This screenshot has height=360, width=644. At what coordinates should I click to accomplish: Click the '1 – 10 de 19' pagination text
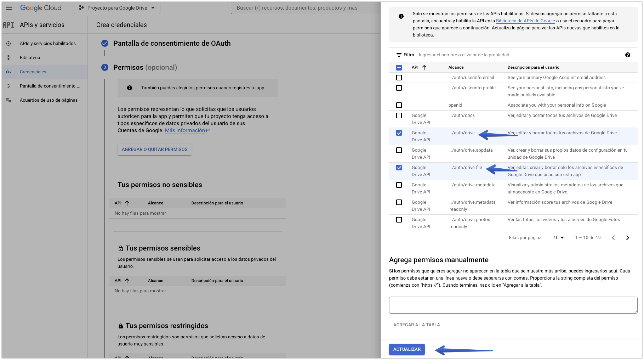coord(588,238)
